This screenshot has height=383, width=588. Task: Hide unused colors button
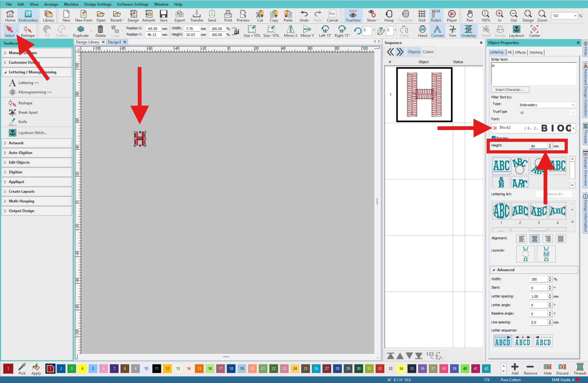tap(548, 369)
